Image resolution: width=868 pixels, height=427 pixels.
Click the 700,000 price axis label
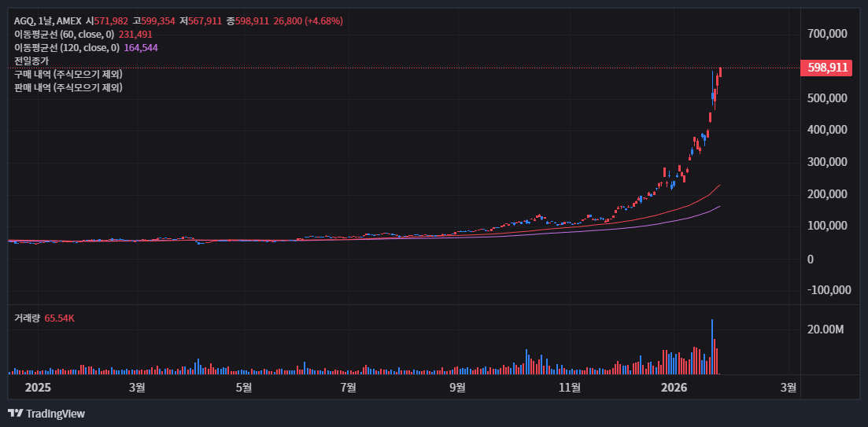pyautogui.click(x=827, y=34)
